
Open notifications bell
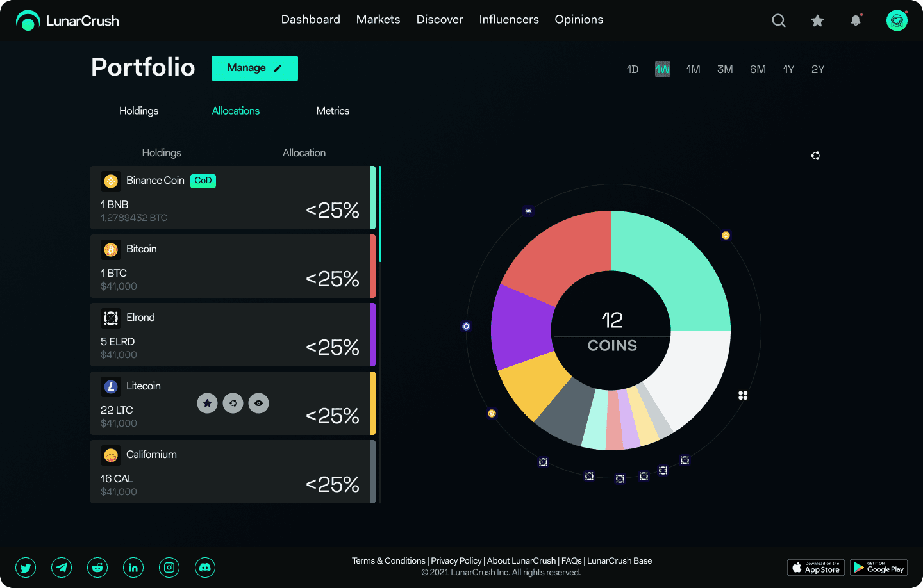(856, 20)
